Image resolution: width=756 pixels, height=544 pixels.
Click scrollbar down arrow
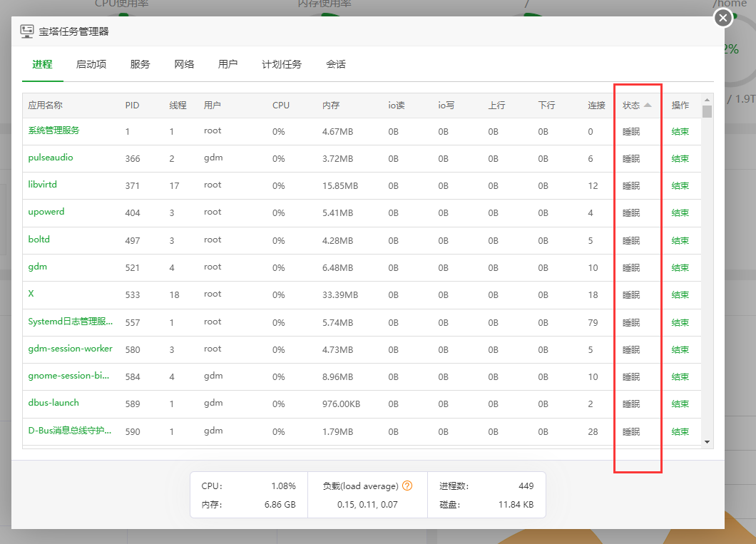pos(707,442)
